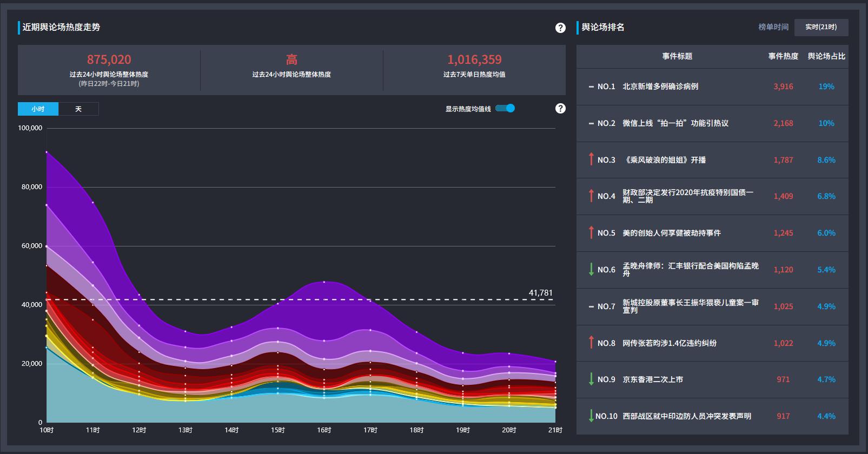Click the 事件热度 column header
868x454 pixels.
click(783, 56)
